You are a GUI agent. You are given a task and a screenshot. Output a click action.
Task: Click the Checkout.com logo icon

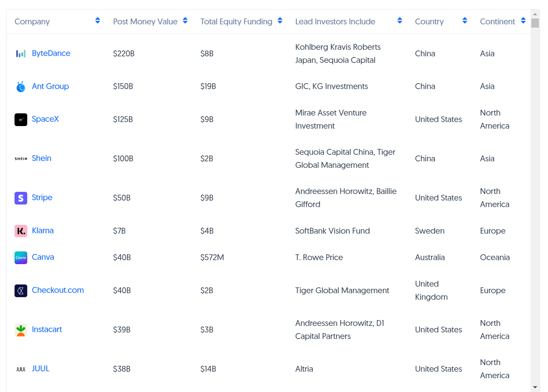[x=21, y=291]
